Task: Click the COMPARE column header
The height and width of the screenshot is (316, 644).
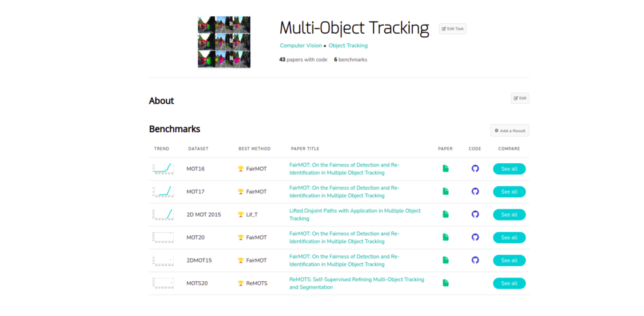Action: click(509, 149)
